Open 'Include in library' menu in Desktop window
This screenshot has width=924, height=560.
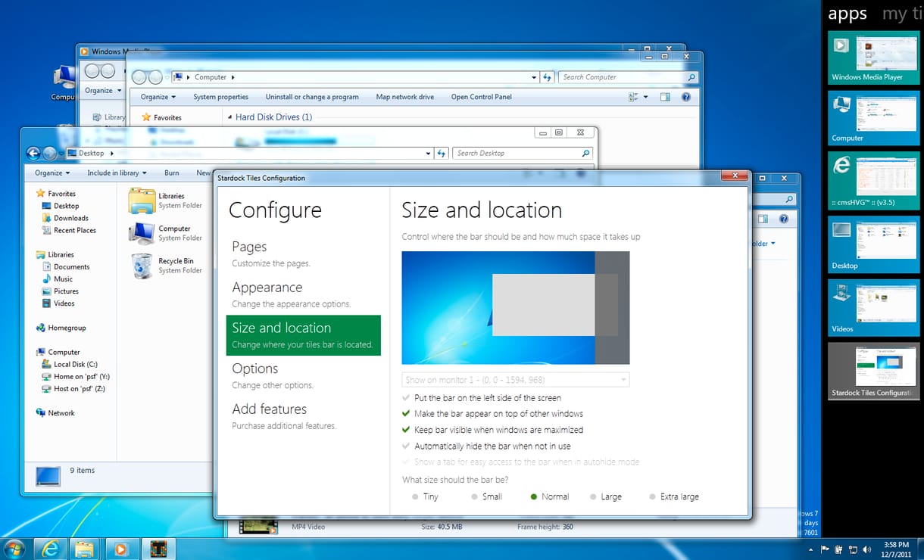point(117,173)
